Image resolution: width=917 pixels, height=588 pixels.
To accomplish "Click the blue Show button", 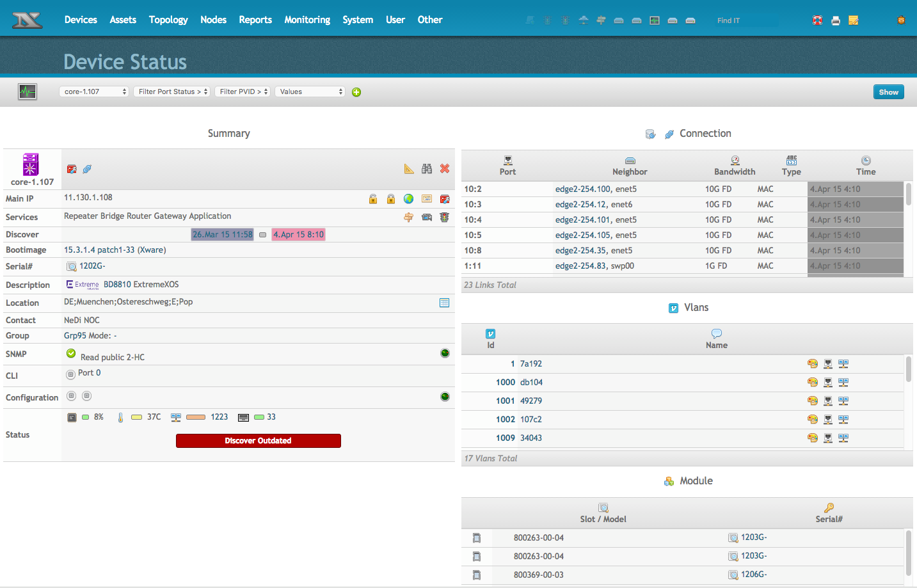I will pyautogui.click(x=888, y=92).
